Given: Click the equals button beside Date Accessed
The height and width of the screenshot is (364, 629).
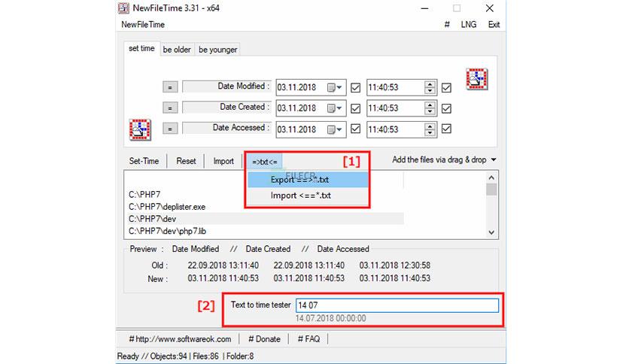Looking at the screenshot, I should (x=170, y=129).
